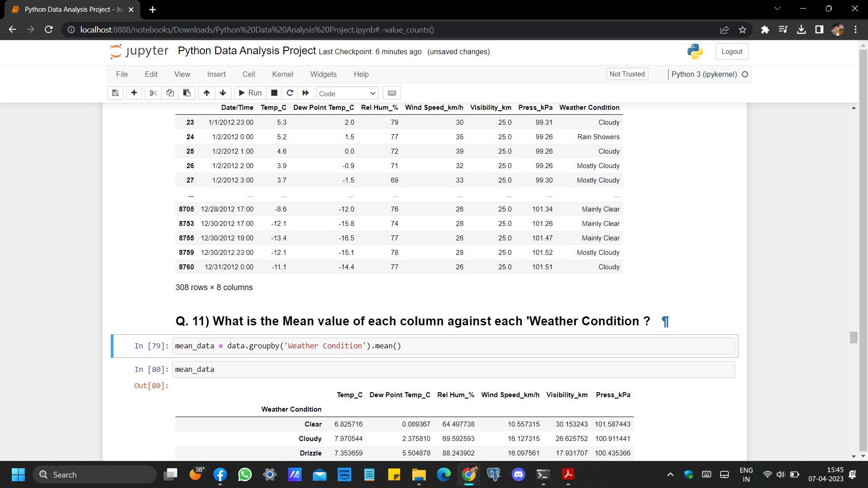Image resolution: width=868 pixels, height=488 pixels.
Task: Restart kernel and run all cells icon
Action: click(306, 93)
